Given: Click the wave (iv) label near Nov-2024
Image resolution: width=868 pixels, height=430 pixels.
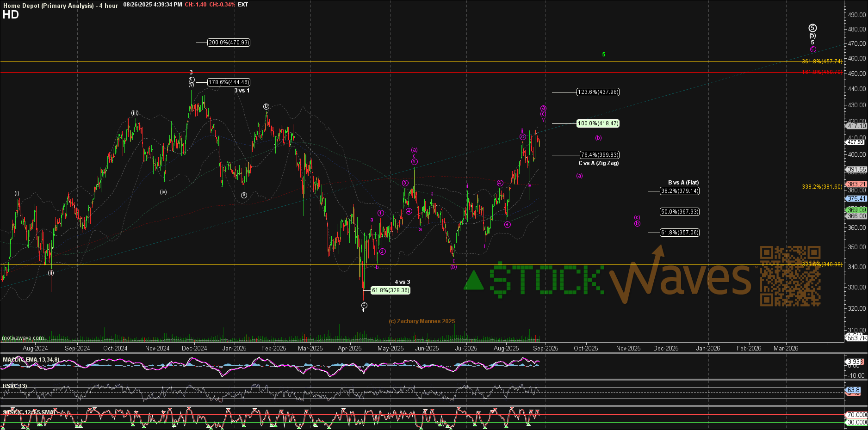Looking at the screenshot, I should (x=163, y=192).
